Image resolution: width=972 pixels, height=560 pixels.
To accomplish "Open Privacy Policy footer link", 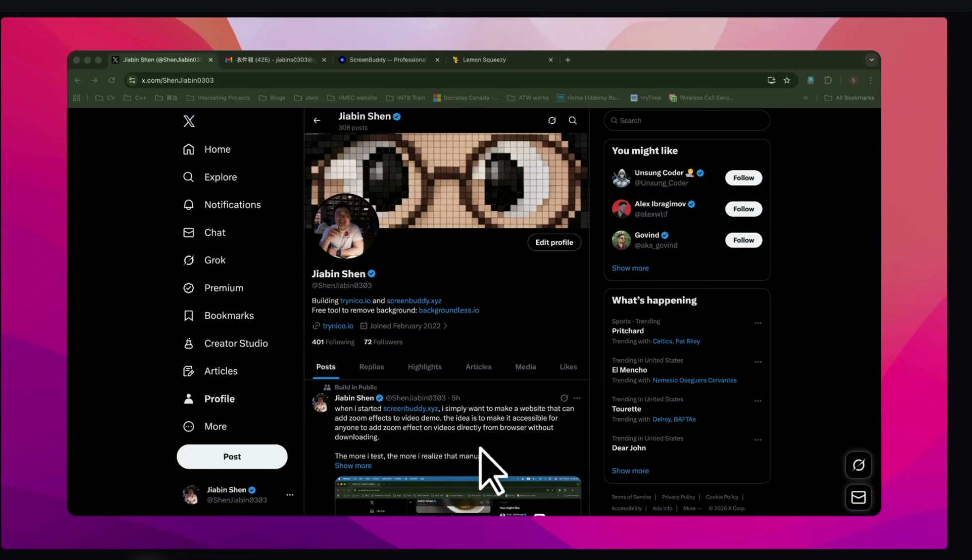I will click(x=678, y=497).
